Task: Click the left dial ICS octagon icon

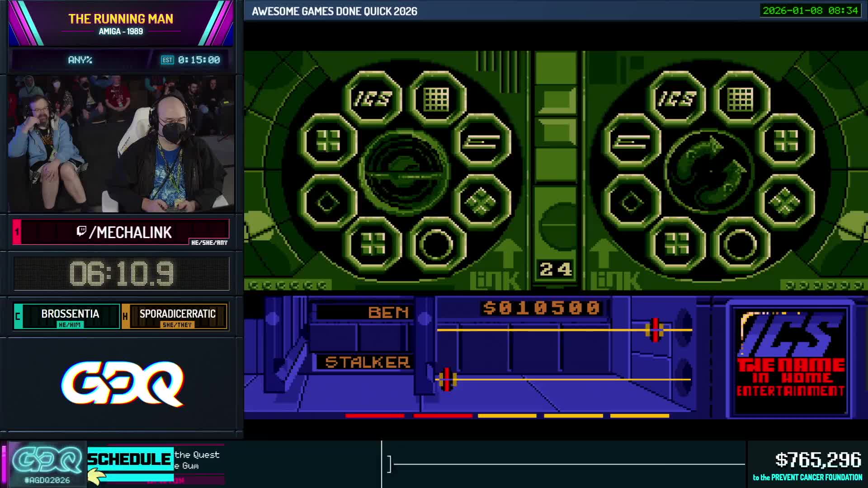Action: [x=373, y=99]
